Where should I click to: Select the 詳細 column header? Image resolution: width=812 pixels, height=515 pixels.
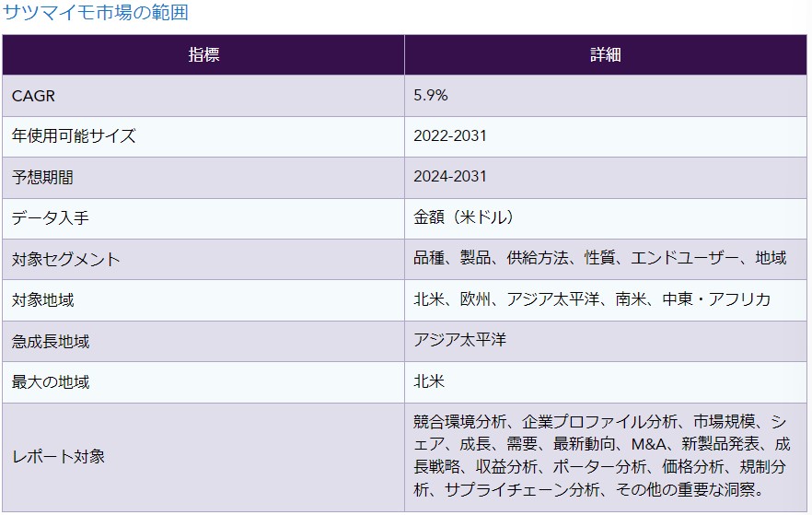click(x=606, y=55)
